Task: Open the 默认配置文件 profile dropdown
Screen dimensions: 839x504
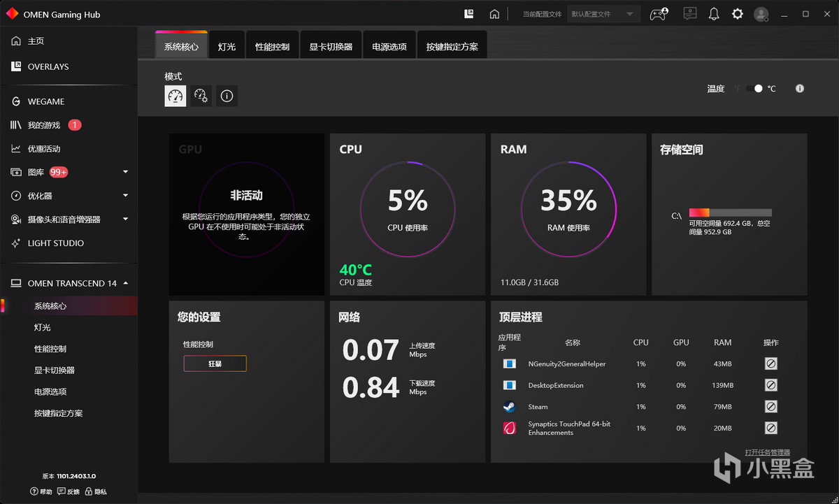Action: pos(603,14)
